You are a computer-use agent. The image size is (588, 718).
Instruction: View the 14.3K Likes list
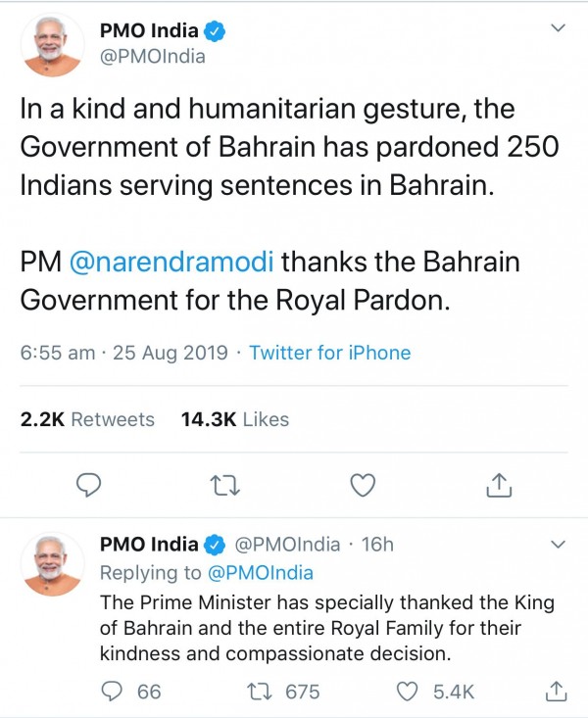click(x=235, y=419)
